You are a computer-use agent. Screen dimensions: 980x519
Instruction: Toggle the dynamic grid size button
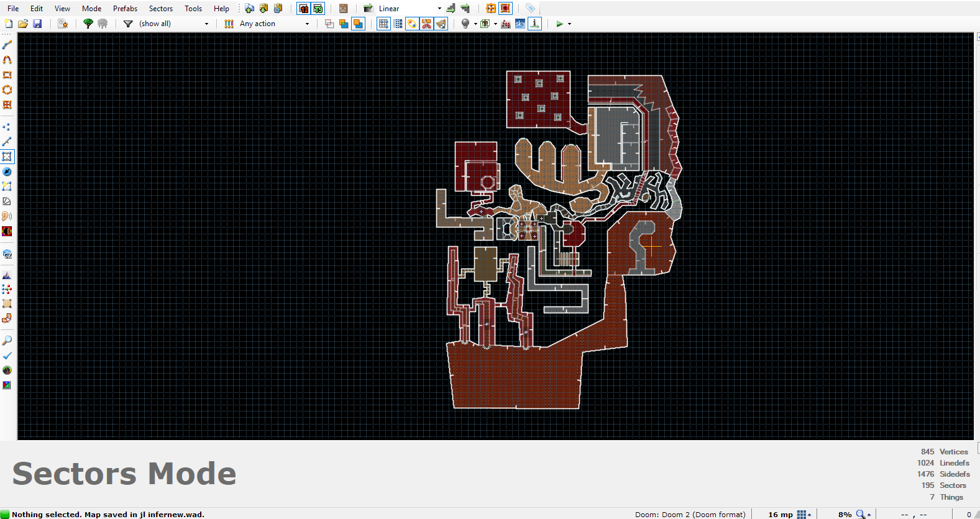[x=398, y=24]
